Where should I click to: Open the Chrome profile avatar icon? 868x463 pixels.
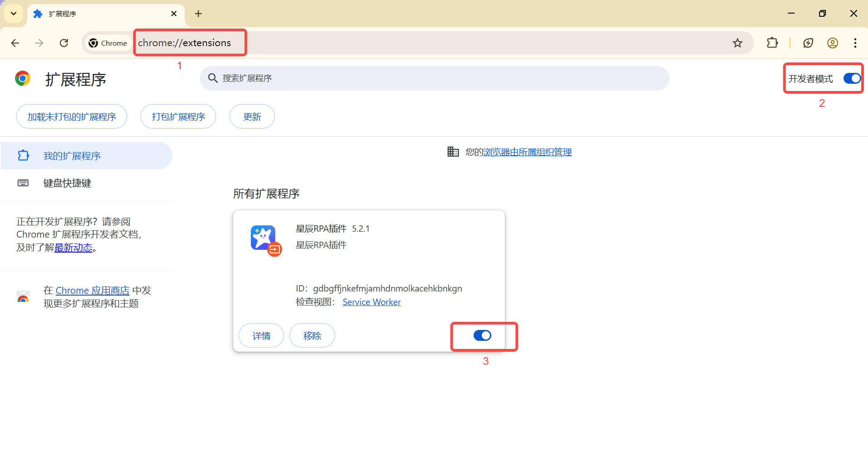(832, 43)
